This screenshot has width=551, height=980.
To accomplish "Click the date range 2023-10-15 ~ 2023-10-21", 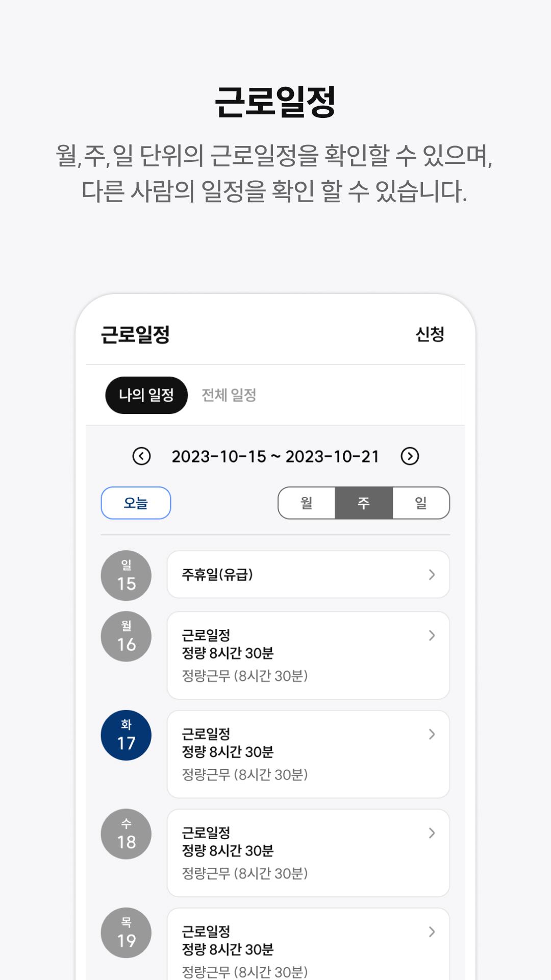I will [x=275, y=456].
